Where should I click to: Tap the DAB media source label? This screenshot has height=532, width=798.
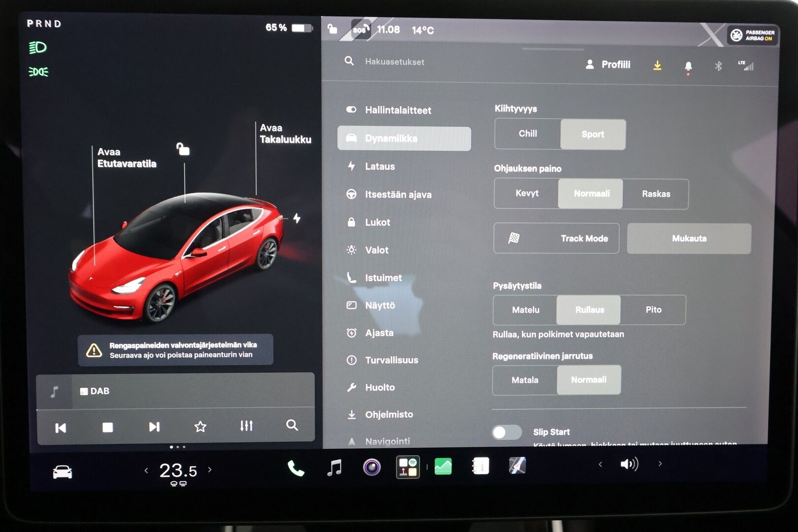(x=95, y=391)
